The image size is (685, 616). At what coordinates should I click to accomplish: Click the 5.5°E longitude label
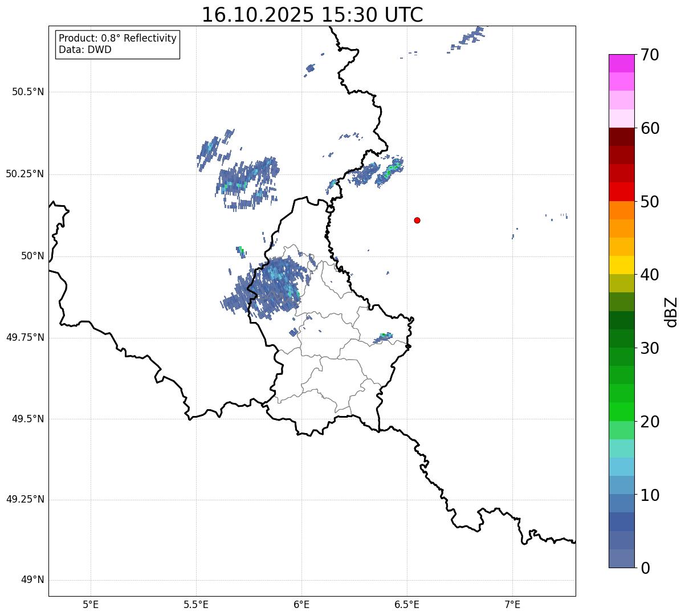tap(196, 605)
